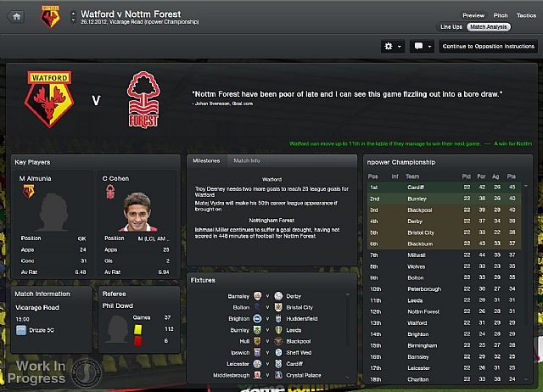Switch to the Match Info tab
The height and width of the screenshot is (392, 543).
click(x=246, y=160)
